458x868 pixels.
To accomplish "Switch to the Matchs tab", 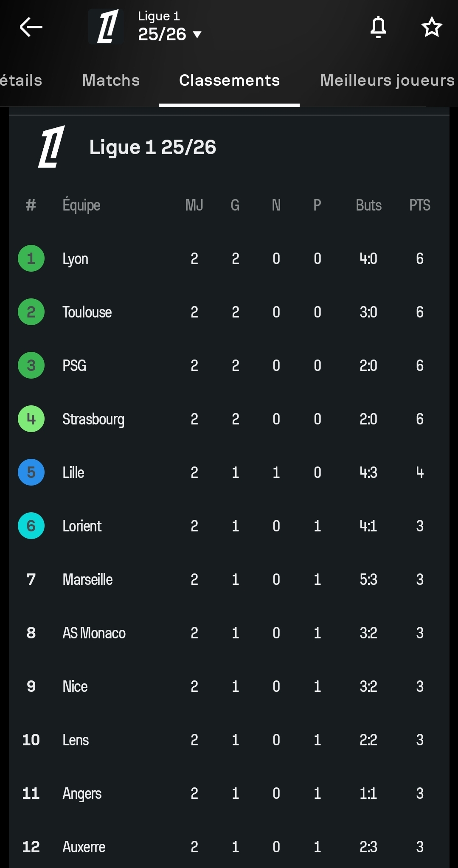I will point(111,80).
